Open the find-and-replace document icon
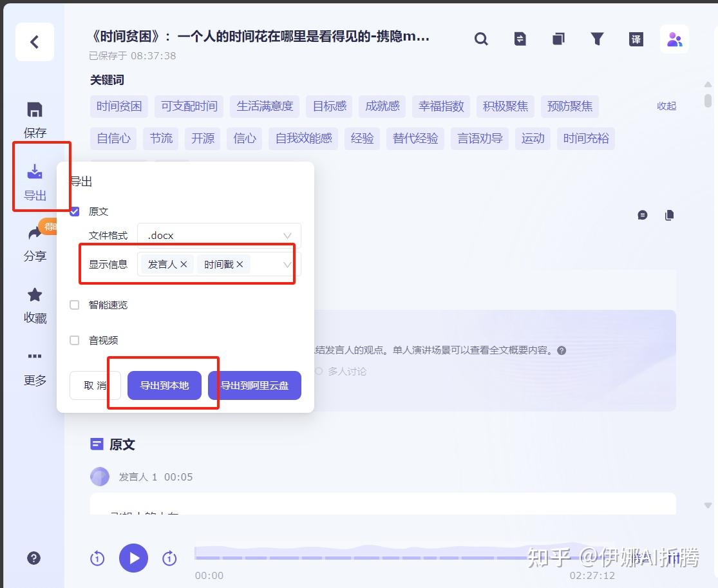Screen dimensions: 718x588 (520, 39)
